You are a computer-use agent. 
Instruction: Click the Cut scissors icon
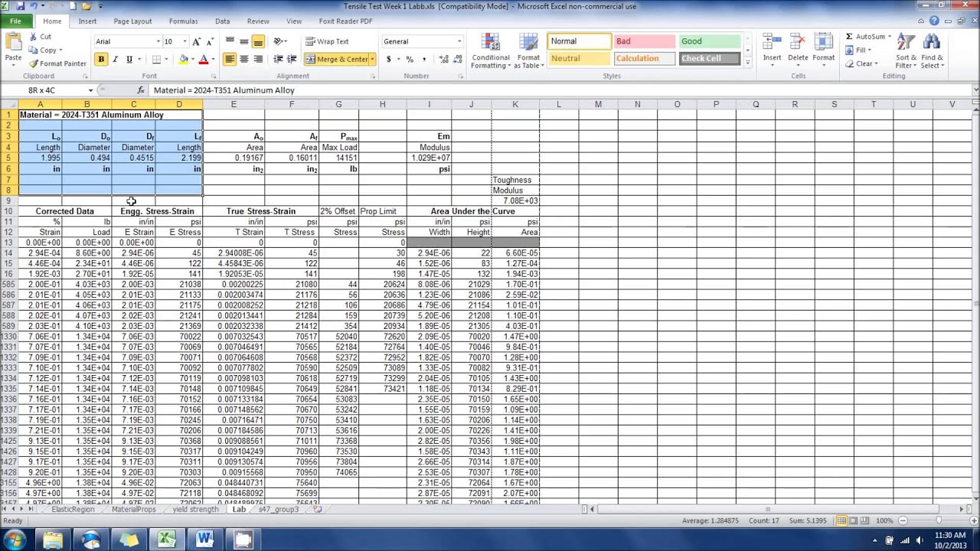click(x=33, y=37)
